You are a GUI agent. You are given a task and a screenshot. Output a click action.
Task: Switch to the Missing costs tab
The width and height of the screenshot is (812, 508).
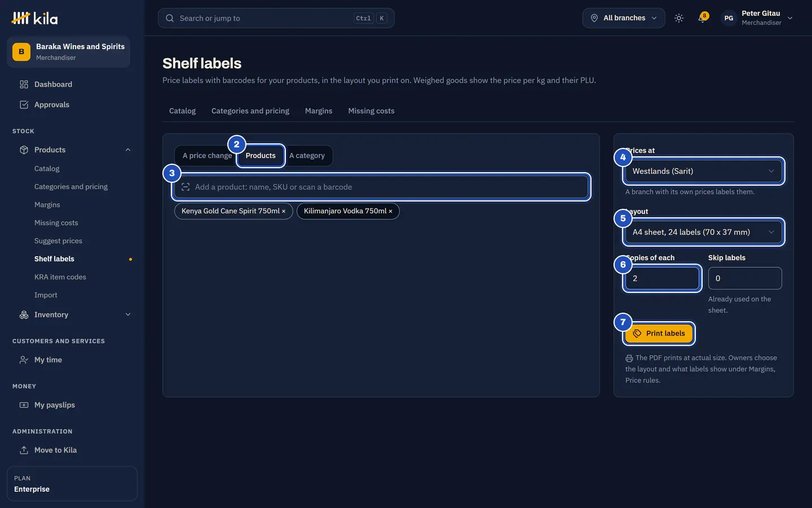pos(371,111)
